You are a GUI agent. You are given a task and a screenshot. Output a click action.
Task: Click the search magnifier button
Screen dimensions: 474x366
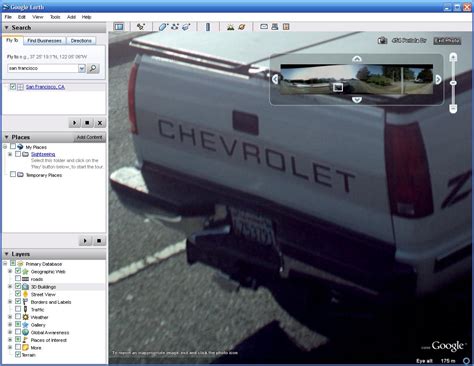[93, 68]
